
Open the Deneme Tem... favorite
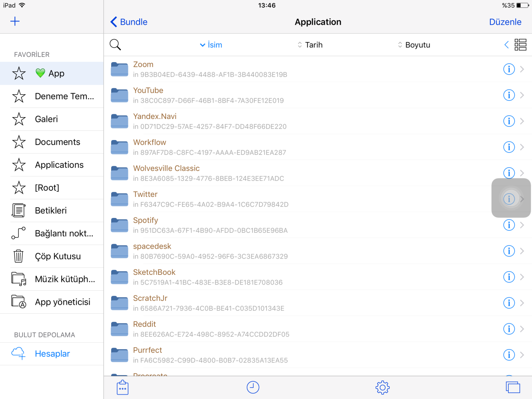(x=52, y=96)
